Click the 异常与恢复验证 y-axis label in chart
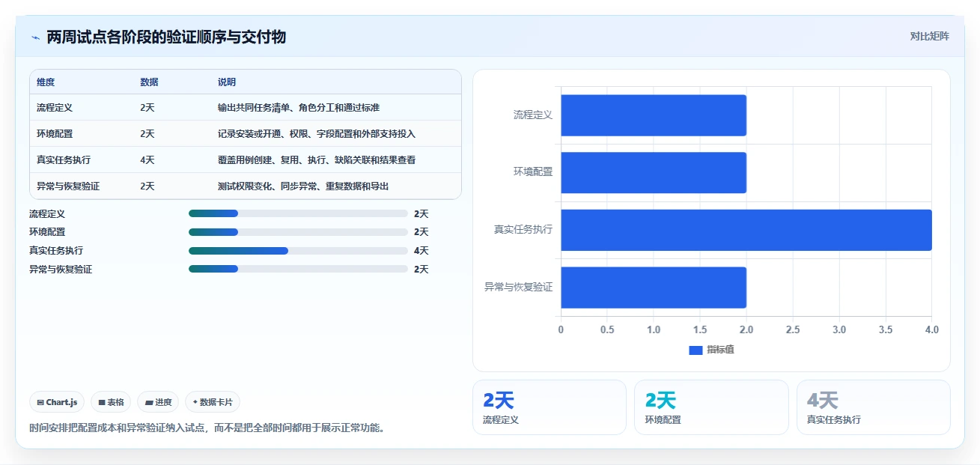 [519, 287]
